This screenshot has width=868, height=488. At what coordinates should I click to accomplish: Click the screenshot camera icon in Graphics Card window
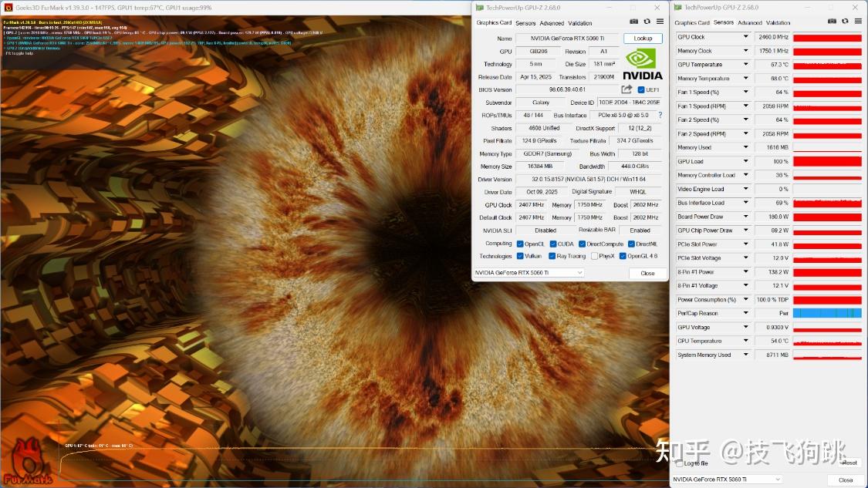pyautogui.click(x=634, y=22)
